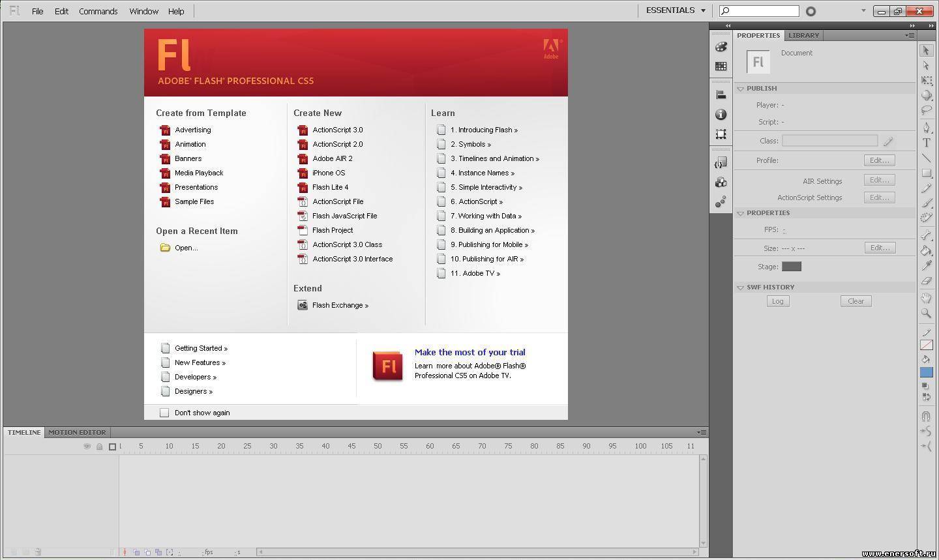
Task: Select the Eraser tool
Action: pos(926,280)
